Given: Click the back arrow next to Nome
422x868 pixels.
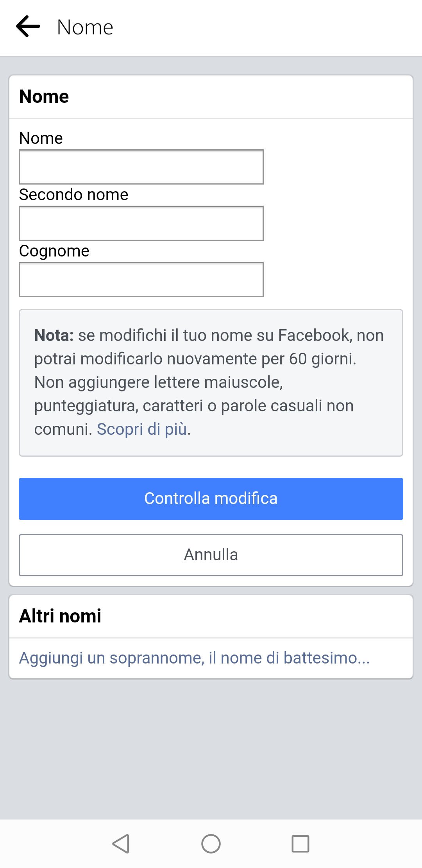Looking at the screenshot, I should (28, 27).
